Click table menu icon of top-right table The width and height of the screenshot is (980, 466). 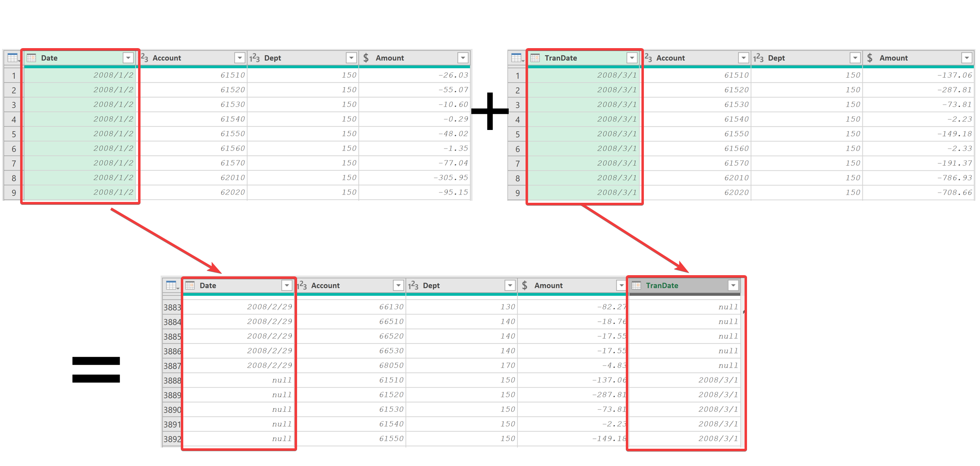[517, 58]
